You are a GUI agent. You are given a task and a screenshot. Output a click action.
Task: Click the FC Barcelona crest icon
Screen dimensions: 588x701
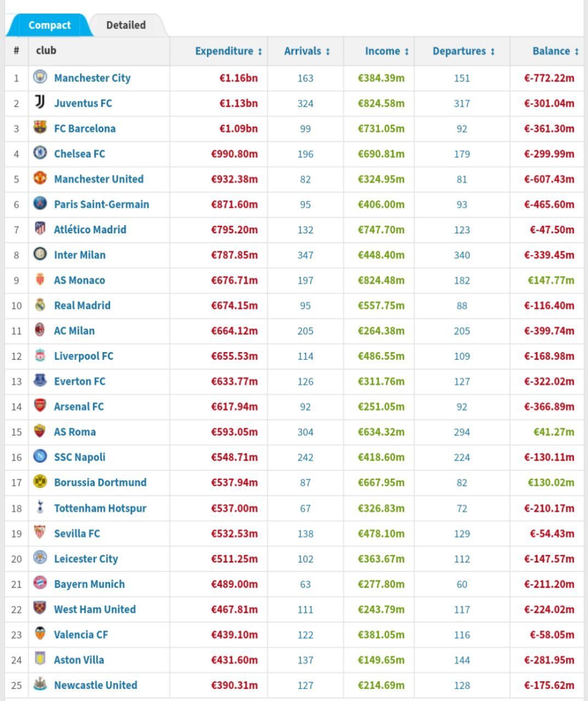40,128
